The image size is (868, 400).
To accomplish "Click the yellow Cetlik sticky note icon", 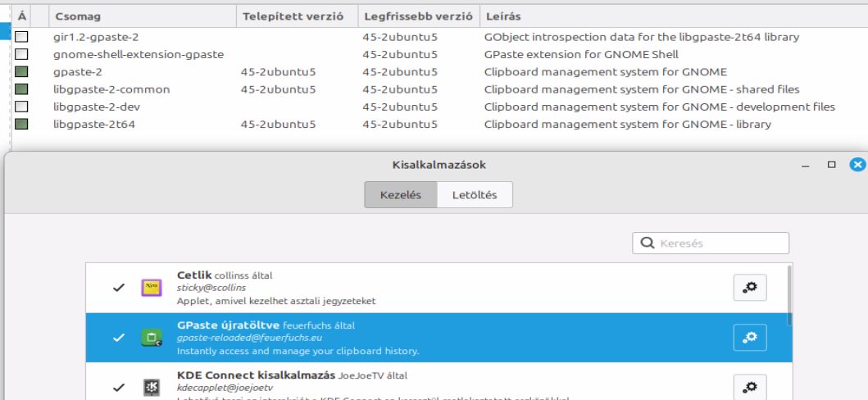I will 151,287.
